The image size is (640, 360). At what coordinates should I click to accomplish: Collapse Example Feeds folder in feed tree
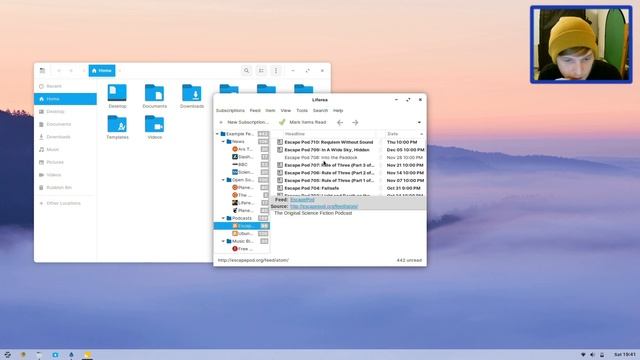pos(218,134)
